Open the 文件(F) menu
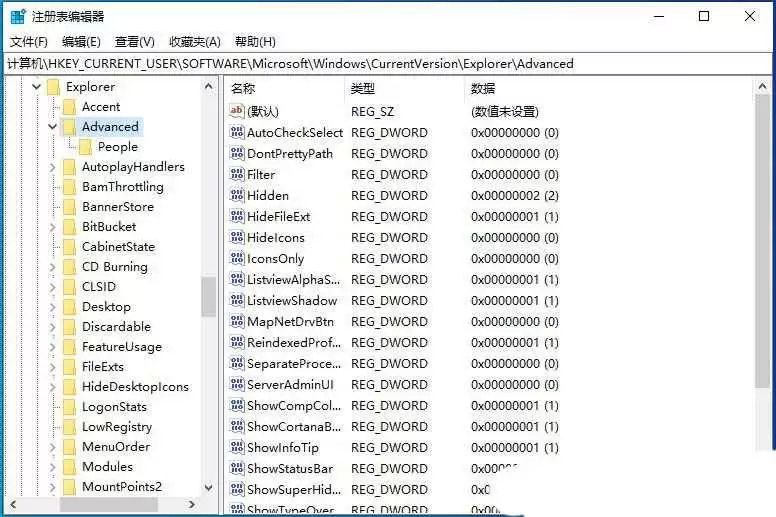The height and width of the screenshot is (517, 776). pos(29,42)
